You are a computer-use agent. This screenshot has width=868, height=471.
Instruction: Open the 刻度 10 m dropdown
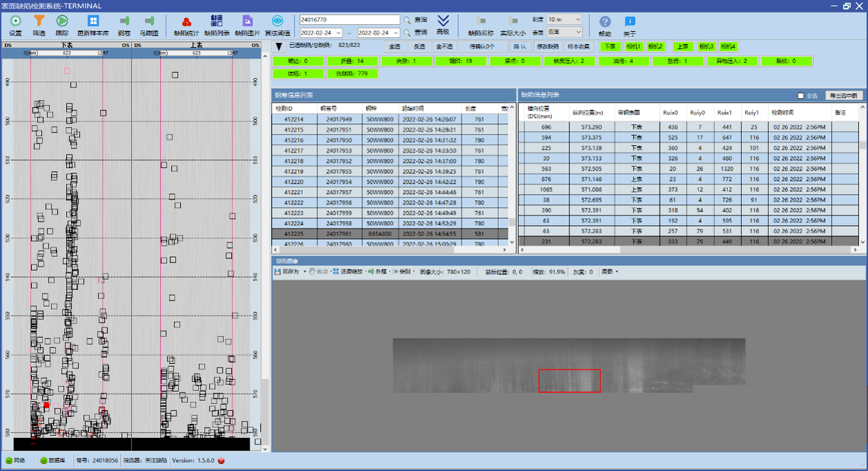point(564,19)
